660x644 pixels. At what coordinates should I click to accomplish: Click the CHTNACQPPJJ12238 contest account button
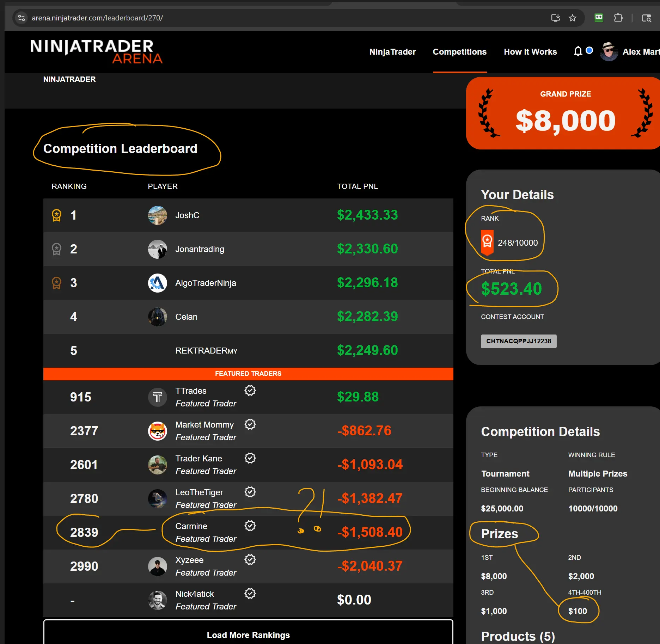(x=519, y=341)
